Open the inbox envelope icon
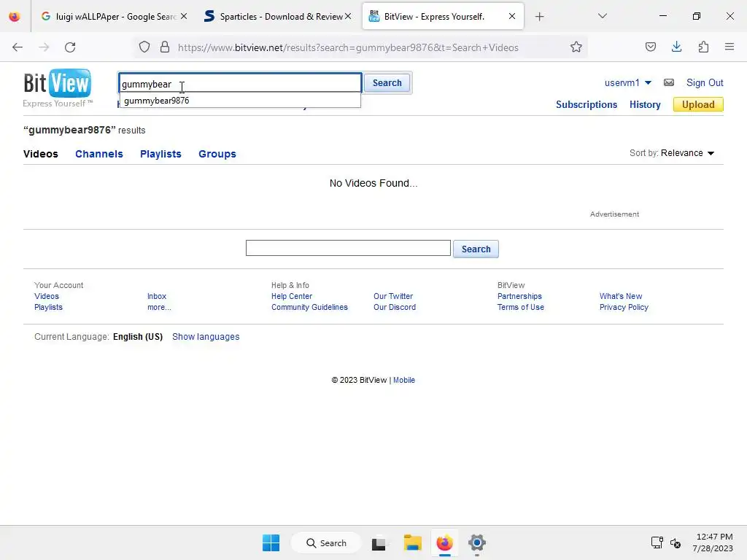This screenshot has height=560, width=747. pos(669,83)
